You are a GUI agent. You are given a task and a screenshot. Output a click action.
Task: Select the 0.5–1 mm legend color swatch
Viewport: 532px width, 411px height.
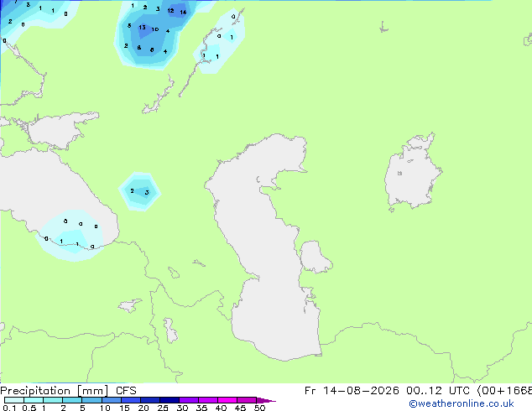pos(34,400)
